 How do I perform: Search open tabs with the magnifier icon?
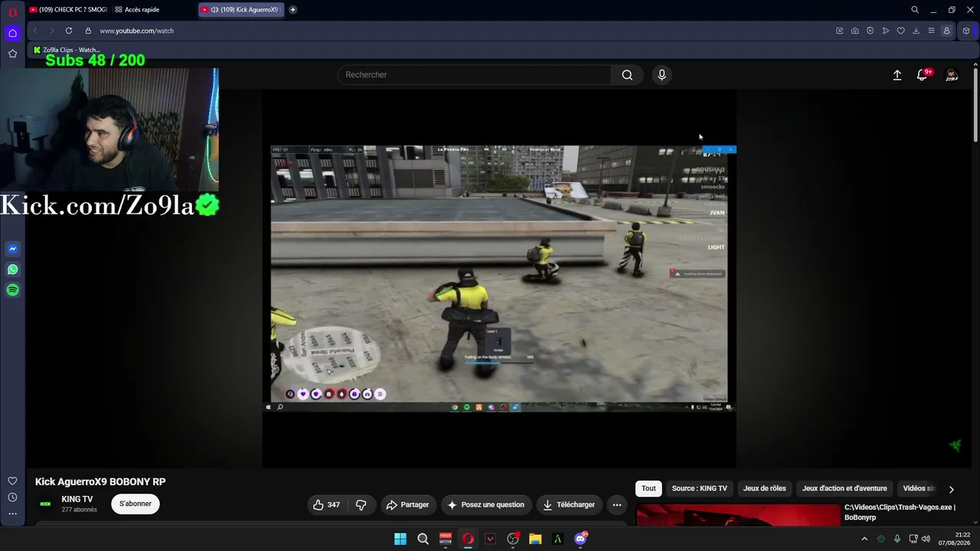915,10
